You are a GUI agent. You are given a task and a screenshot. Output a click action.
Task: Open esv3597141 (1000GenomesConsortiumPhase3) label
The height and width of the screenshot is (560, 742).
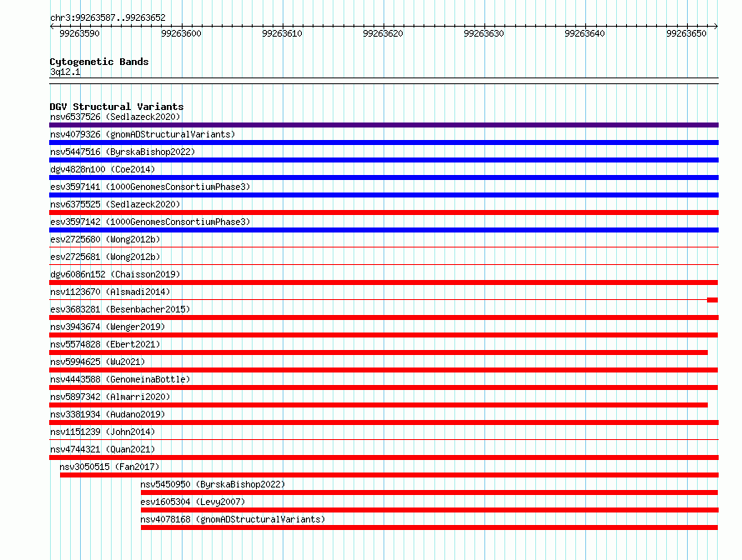coord(150,187)
